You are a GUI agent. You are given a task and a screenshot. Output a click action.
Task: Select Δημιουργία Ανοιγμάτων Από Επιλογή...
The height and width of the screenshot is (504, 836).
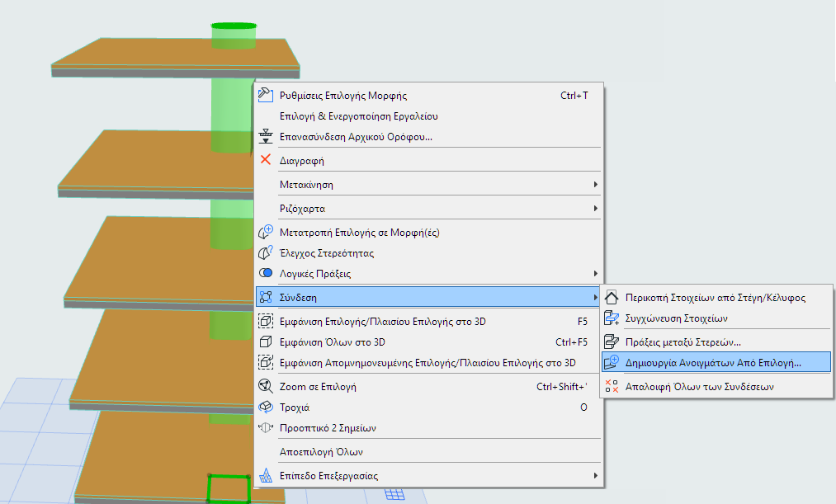pos(716,362)
